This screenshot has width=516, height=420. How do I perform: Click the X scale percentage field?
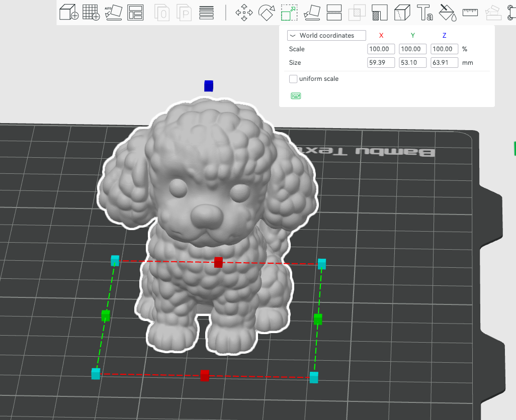click(x=381, y=49)
